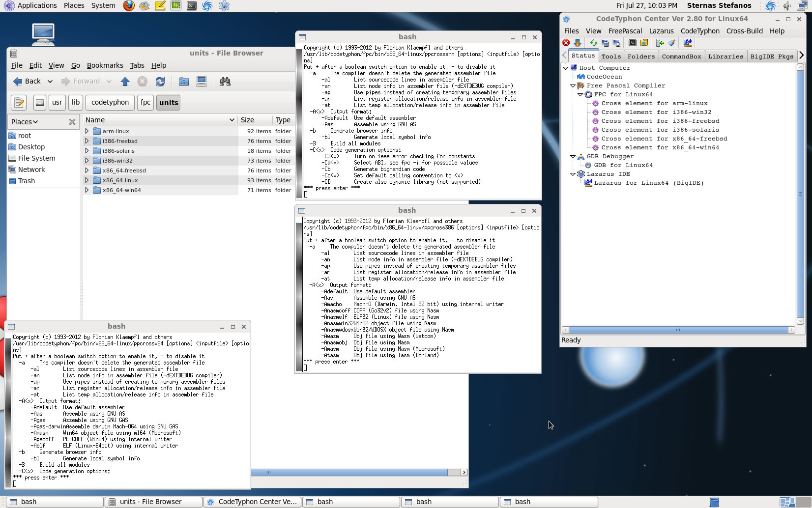The width and height of the screenshot is (812, 508).
Task: Click the green refresh arrows in CodeTyphon toolbar
Action: point(594,43)
